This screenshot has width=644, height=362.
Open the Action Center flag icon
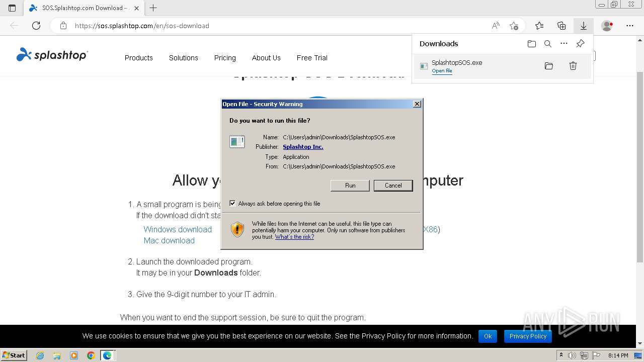597,355
